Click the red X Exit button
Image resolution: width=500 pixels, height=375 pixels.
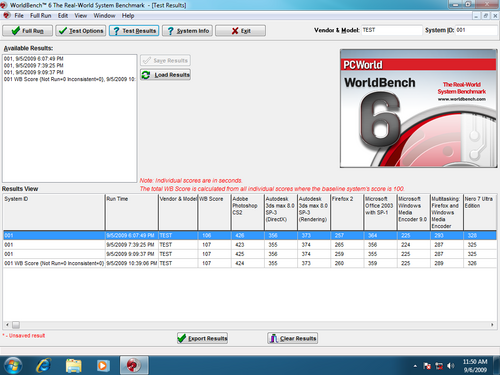point(240,31)
